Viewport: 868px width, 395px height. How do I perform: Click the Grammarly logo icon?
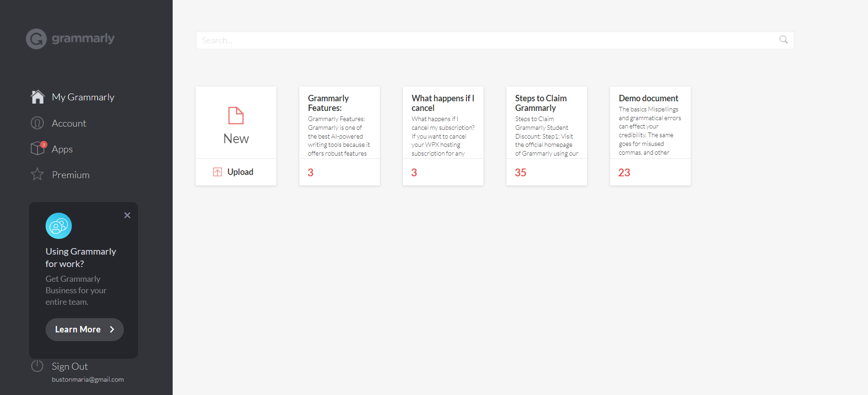[36, 39]
